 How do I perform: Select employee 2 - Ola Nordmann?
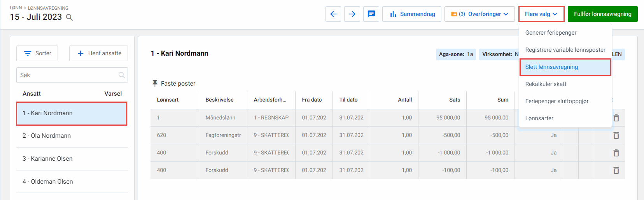(47, 136)
